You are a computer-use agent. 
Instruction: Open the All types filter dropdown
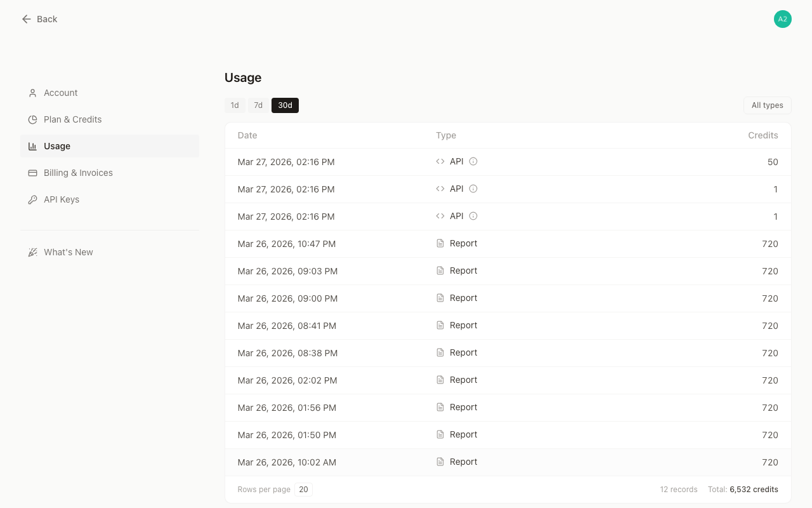[767, 105]
